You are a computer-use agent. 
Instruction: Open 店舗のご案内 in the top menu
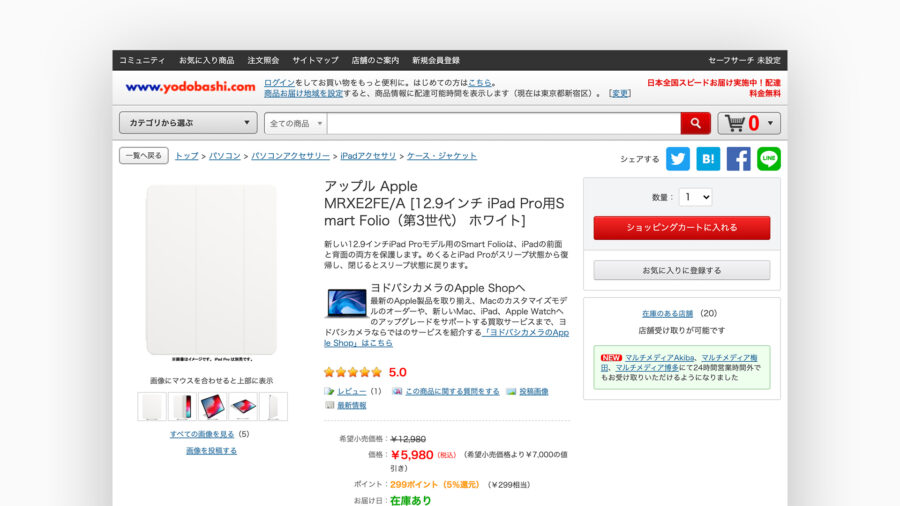tap(375, 60)
